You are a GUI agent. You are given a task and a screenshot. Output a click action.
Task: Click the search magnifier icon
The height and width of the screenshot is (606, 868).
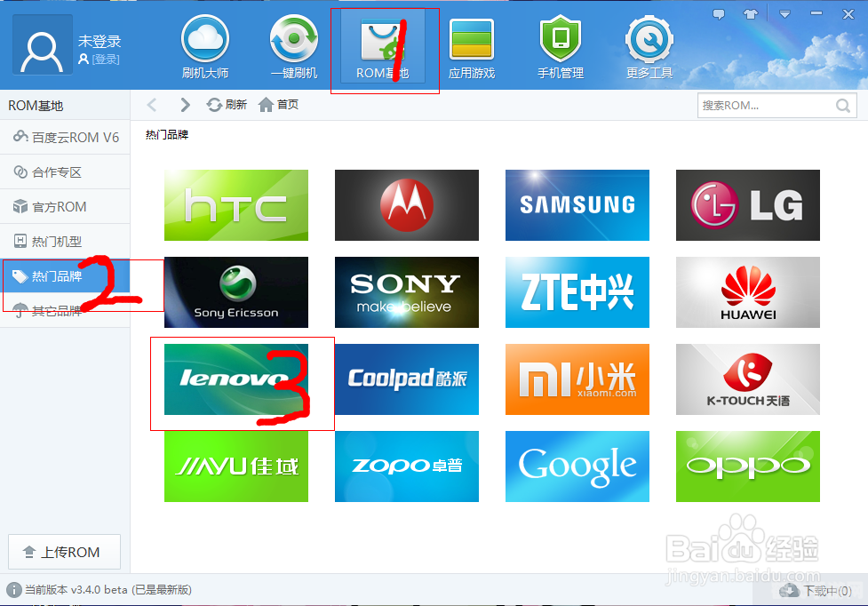coord(842,106)
